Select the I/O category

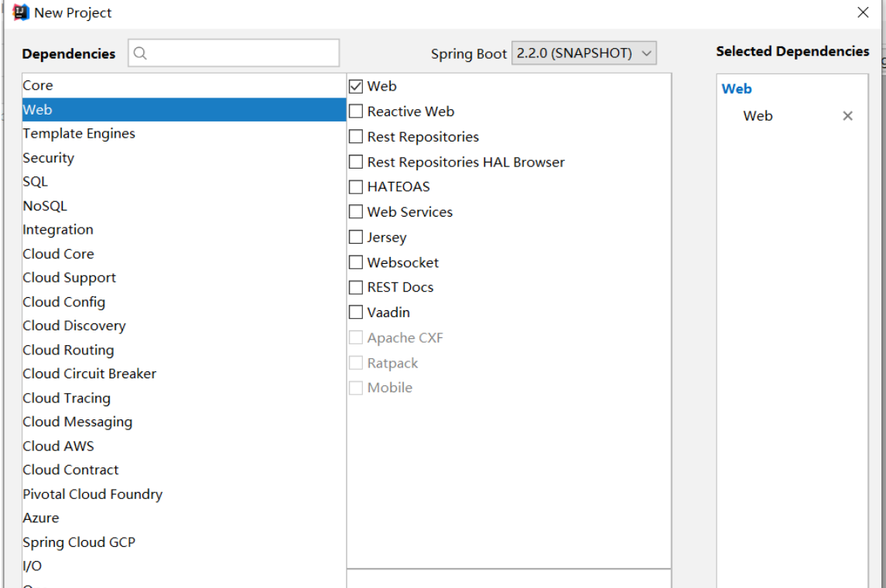pyautogui.click(x=184, y=566)
